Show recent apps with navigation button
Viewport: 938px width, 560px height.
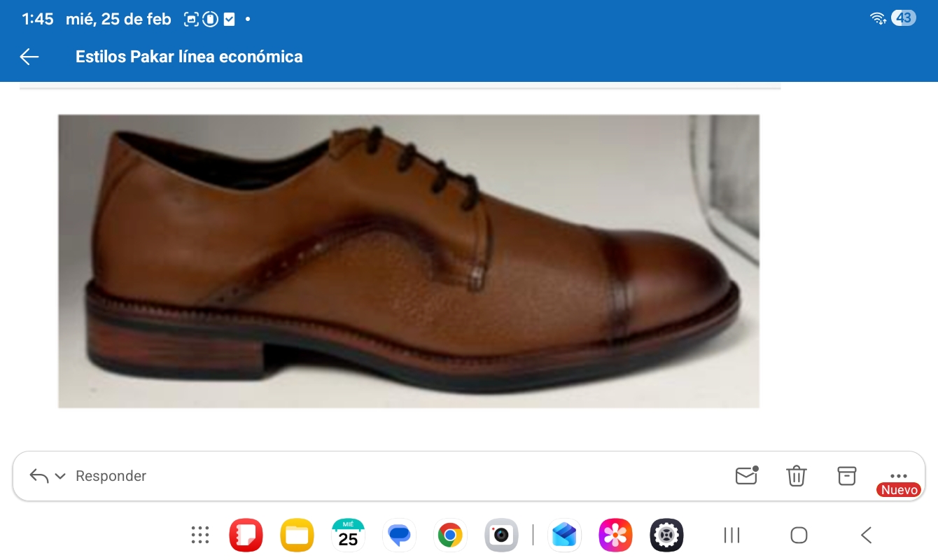click(x=731, y=535)
